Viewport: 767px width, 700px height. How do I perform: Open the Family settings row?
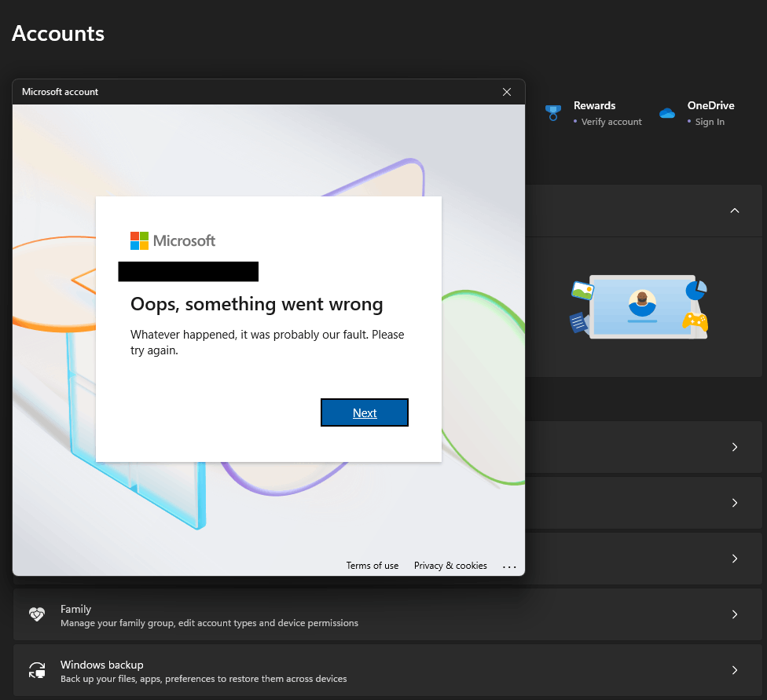pos(387,614)
